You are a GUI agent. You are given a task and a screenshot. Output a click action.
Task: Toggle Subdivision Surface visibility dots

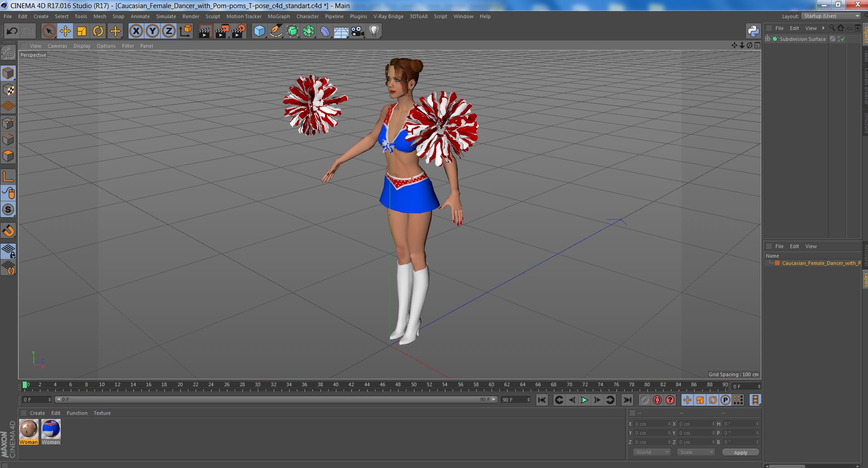pyautogui.click(x=838, y=39)
